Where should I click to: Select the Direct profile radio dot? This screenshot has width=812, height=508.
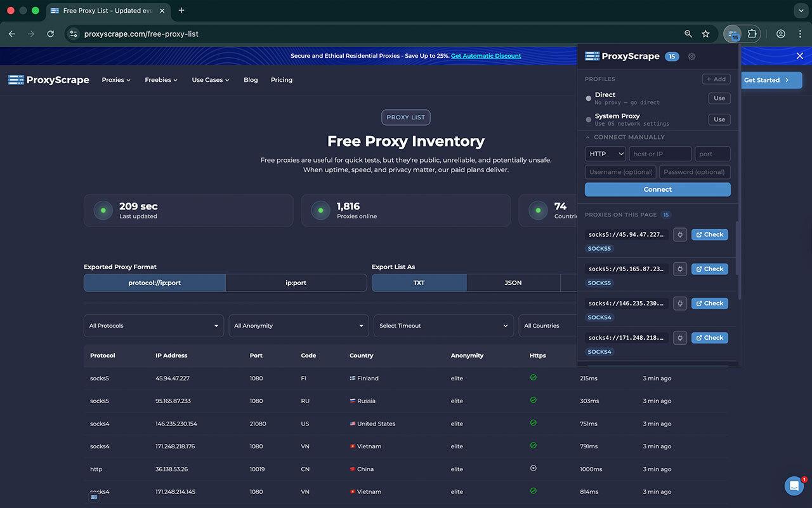[589, 98]
